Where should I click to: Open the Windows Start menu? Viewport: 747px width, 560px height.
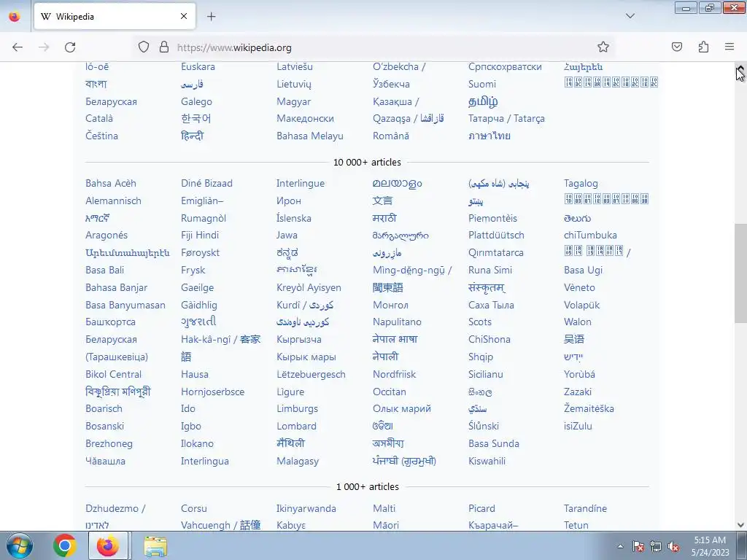[x=20, y=545]
